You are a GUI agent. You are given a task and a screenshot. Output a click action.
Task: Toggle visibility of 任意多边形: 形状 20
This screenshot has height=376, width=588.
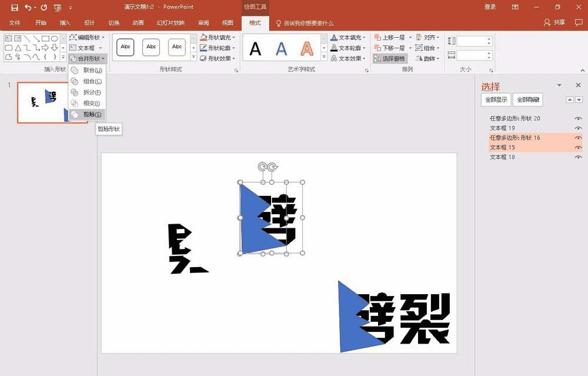pyautogui.click(x=578, y=119)
